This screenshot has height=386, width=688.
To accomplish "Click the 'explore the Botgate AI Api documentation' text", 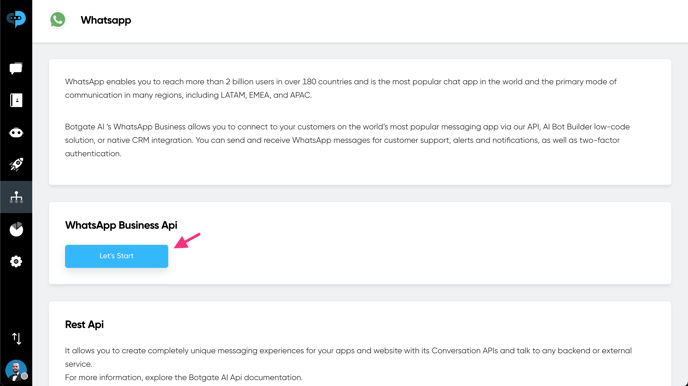I will tap(224, 377).
